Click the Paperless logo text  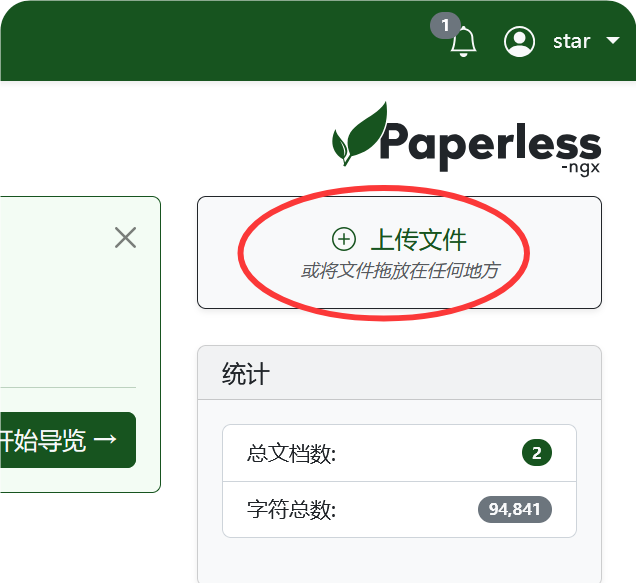click(x=490, y=143)
